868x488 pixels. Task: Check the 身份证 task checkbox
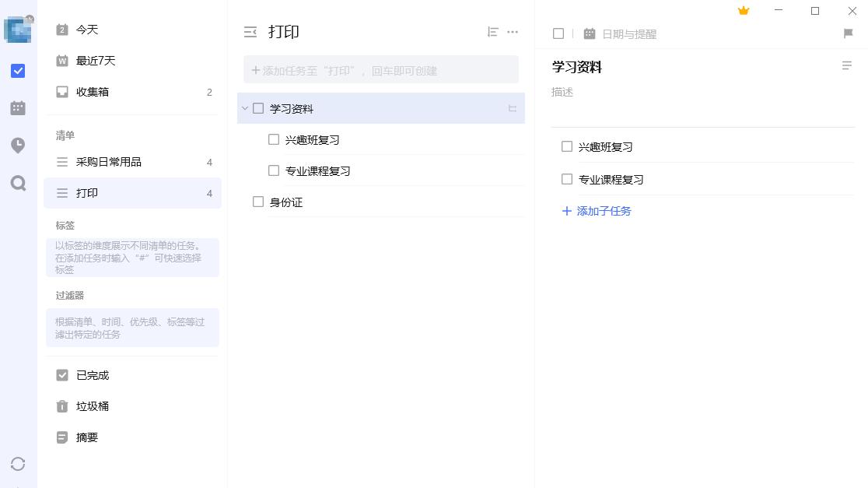(x=258, y=201)
